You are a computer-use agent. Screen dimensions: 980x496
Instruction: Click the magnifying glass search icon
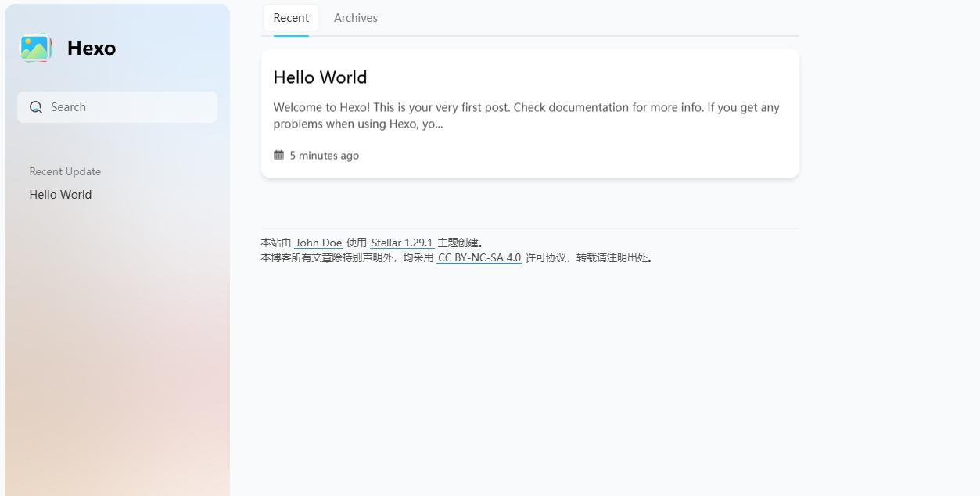(x=36, y=107)
